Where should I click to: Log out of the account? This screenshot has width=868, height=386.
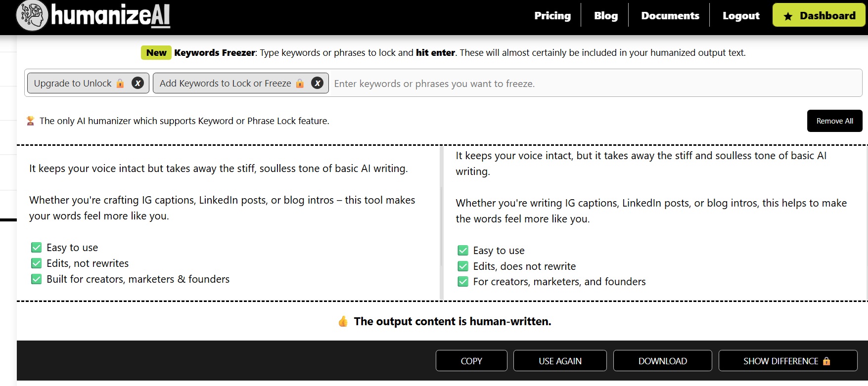click(741, 16)
